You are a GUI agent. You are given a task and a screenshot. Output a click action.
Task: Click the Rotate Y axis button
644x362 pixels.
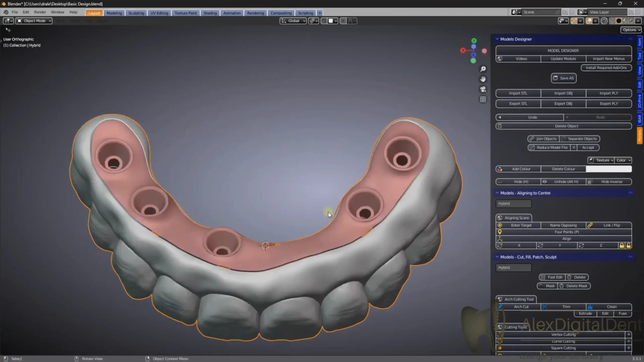pyautogui.click(x=557, y=245)
